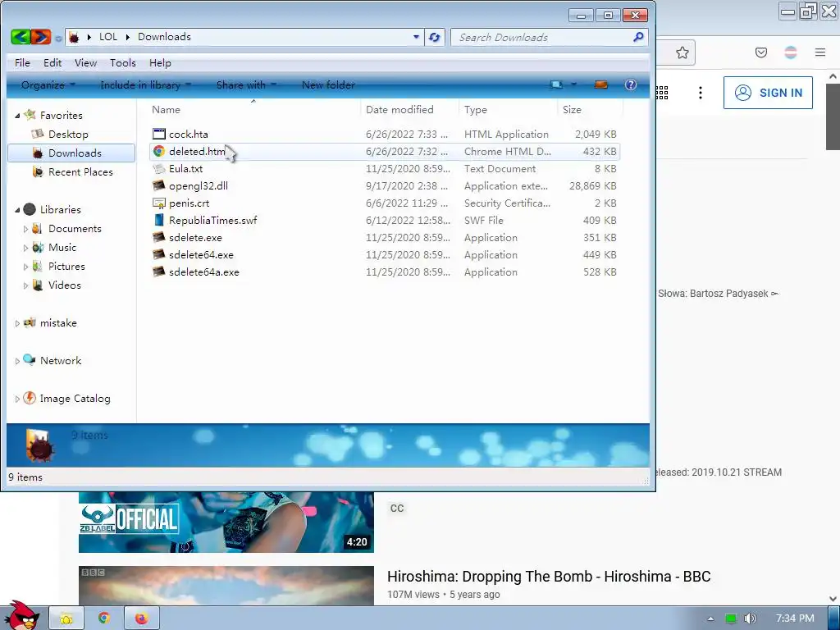Select the opengl32.dll file icon
840x630 pixels.
click(x=159, y=186)
